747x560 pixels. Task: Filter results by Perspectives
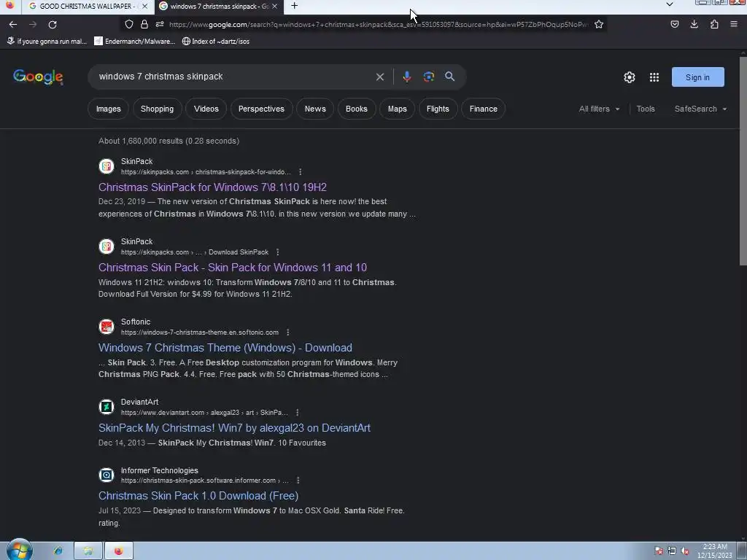pos(261,109)
